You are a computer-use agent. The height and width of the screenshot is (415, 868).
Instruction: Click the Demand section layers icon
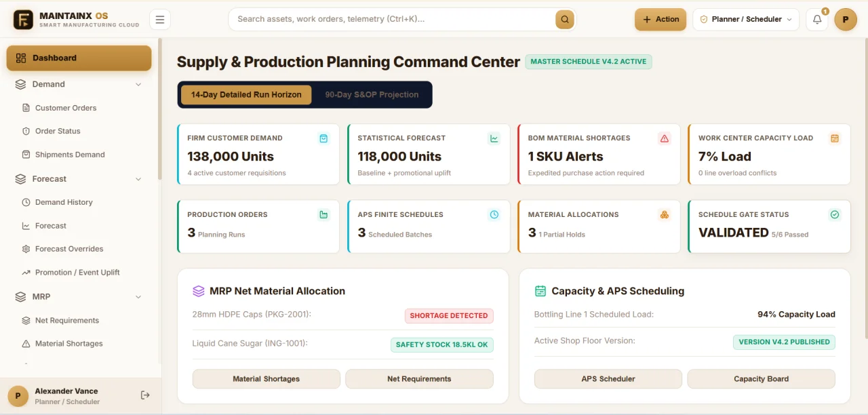click(x=20, y=85)
